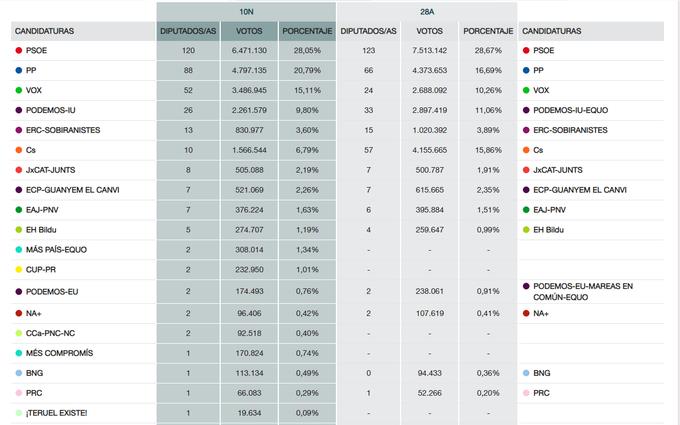This screenshot has width=680, height=425.
Task: Click VOX 28A percentage 10,26%
Action: 488,90
